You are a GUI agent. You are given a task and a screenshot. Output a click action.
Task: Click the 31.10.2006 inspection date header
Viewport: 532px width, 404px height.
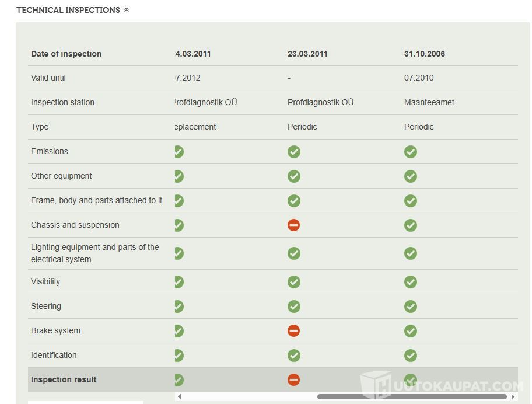point(424,54)
